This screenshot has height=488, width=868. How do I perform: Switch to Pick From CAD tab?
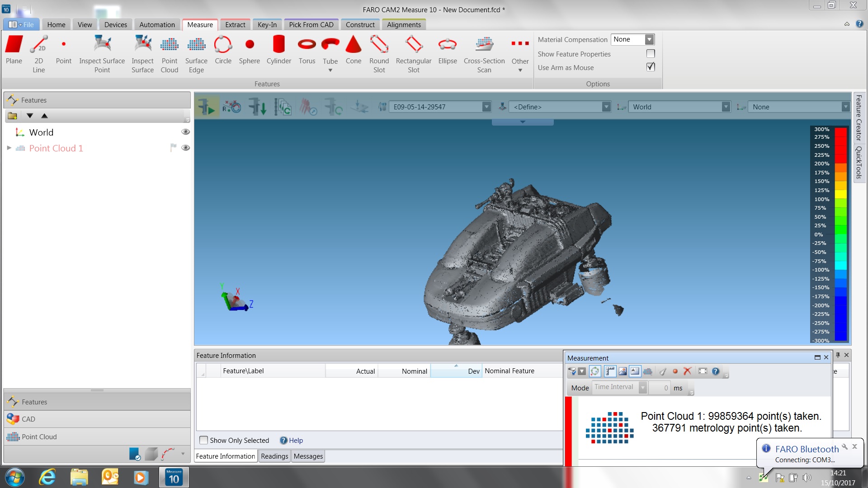311,24
